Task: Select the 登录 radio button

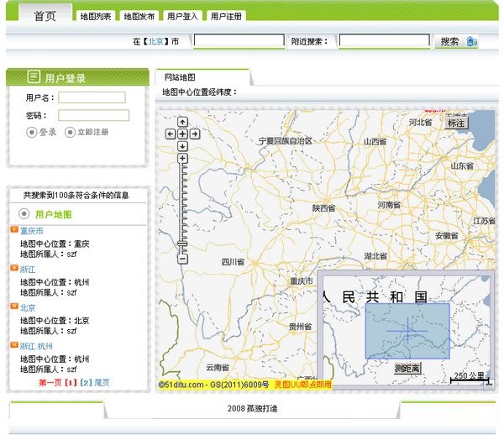Action: point(32,132)
